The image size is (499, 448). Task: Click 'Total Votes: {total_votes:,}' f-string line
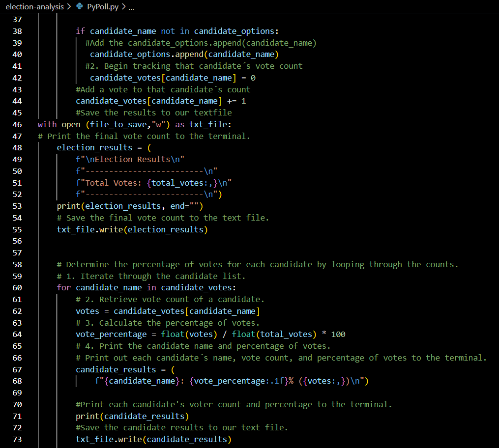(x=154, y=183)
